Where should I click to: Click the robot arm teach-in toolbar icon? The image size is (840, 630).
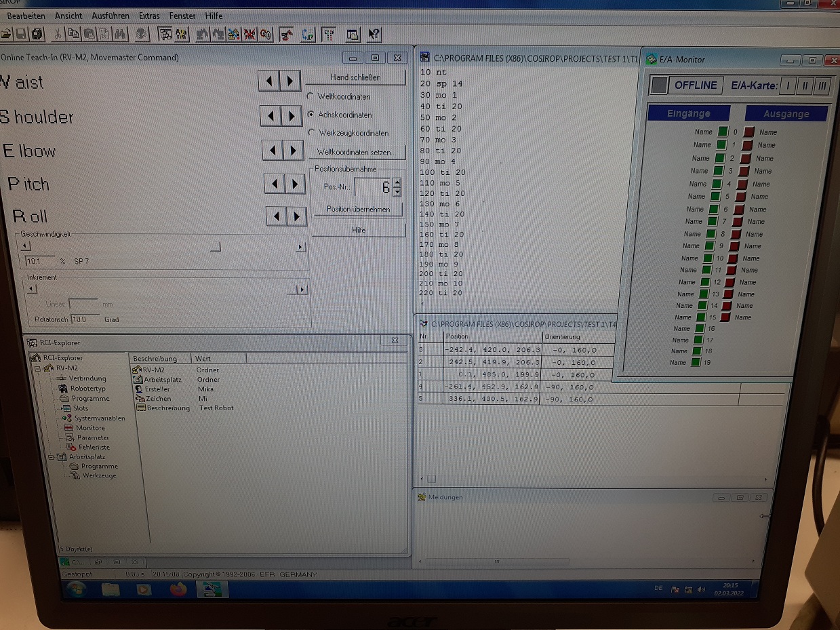[286, 34]
